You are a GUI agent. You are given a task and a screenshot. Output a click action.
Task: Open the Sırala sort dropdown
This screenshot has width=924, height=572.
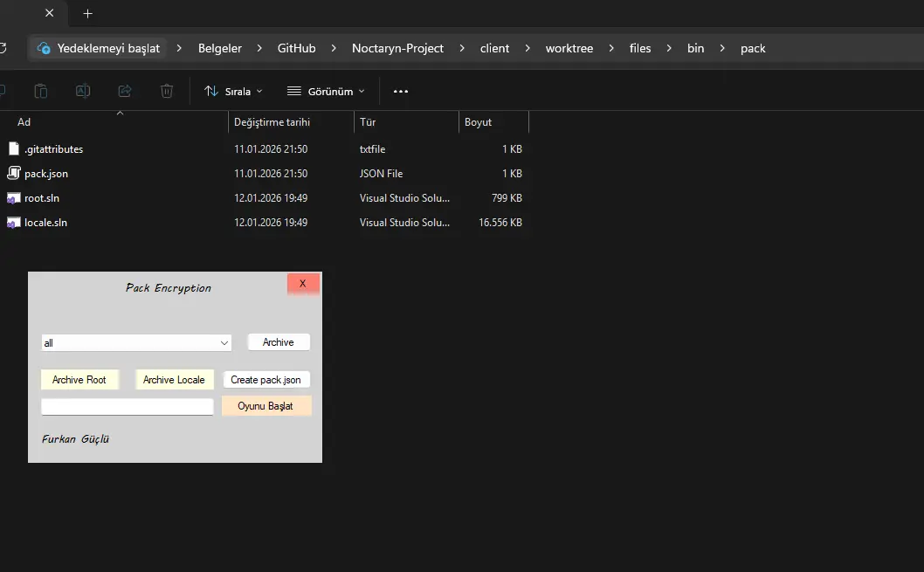coord(233,91)
